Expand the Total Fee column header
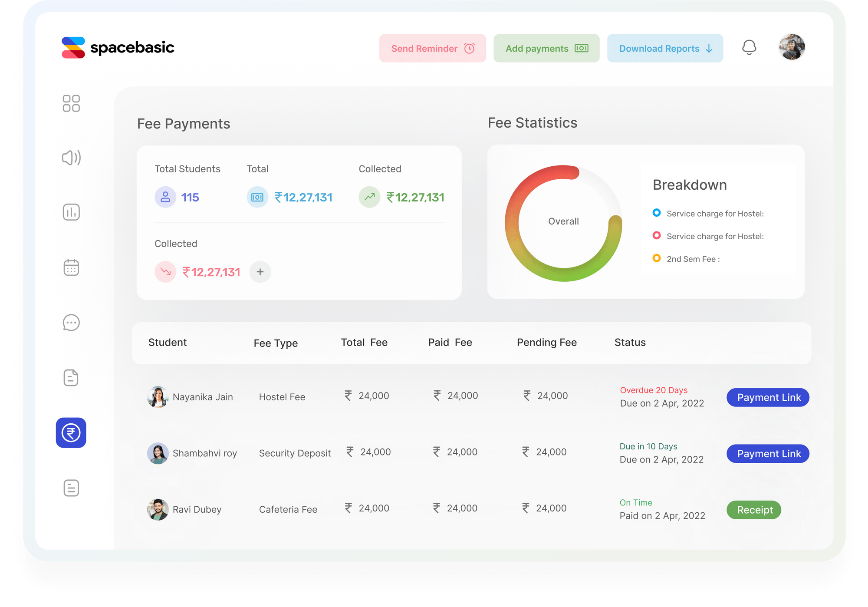The height and width of the screenshot is (607, 868). pyautogui.click(x=364, y=343)
